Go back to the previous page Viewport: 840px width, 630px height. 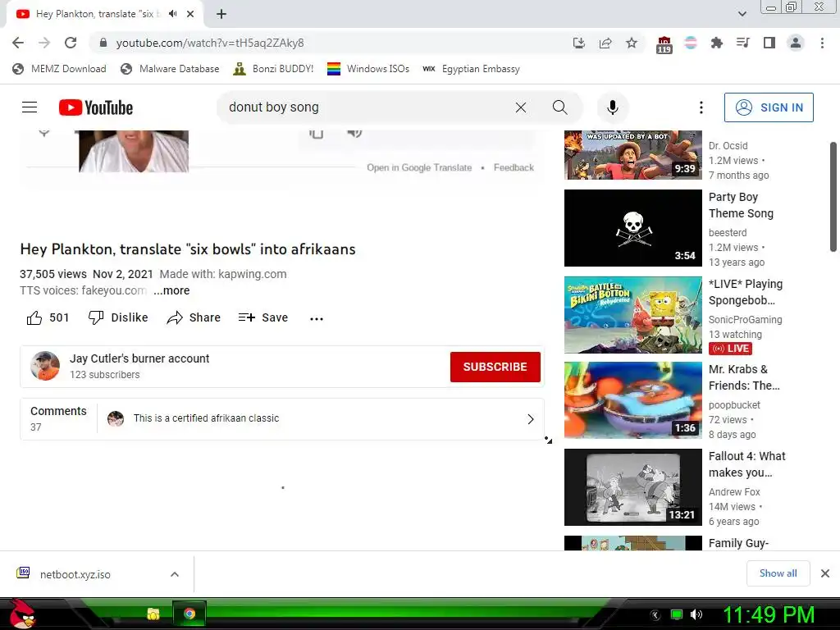click(x=18, y=43)
